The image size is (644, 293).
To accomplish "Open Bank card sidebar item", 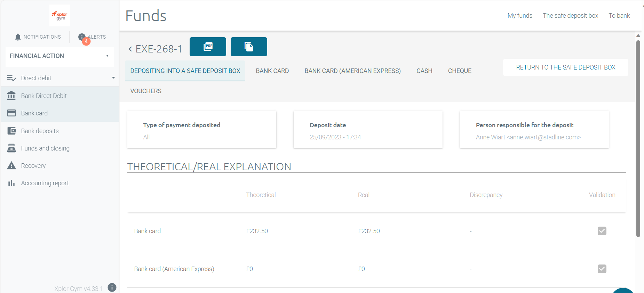I will pos(60,113).
